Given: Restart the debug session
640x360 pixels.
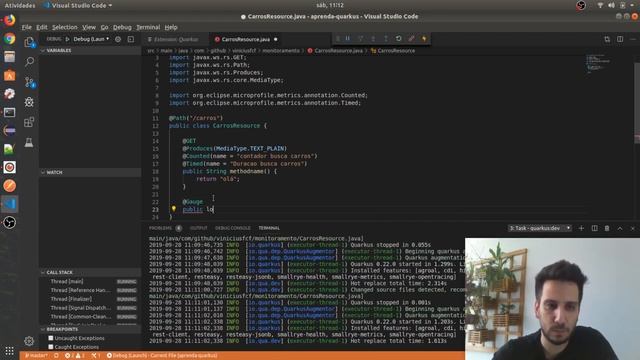Looking at the screenshot, I should tap(398, 38).
